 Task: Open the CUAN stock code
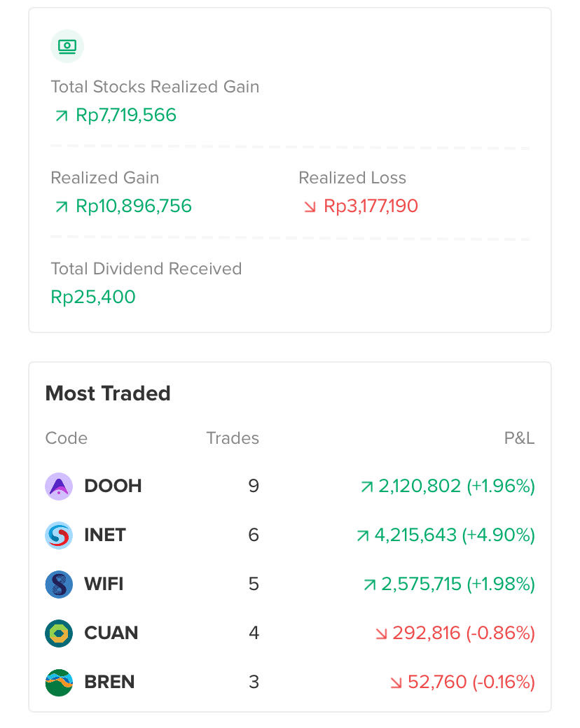(111, 633)
